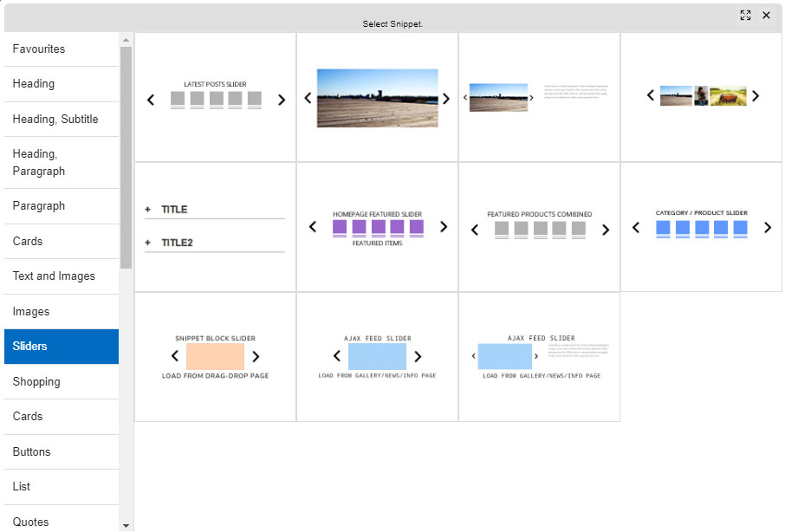Select the Images category in sidebar
The height and width of the screenshot is (532, 785).
[62, 312]
